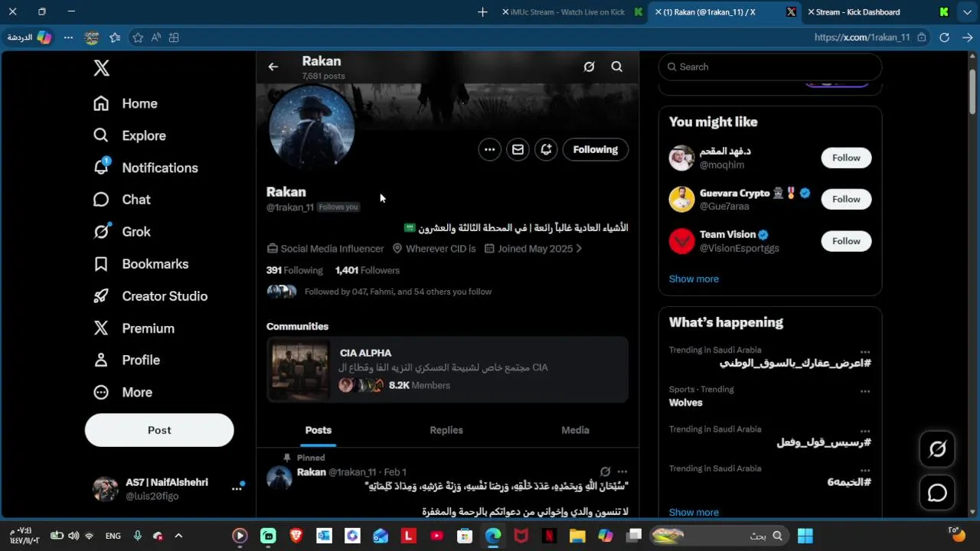Follow د.فهد المقحم (@moqhim)
980x551 pixels.
(x=846, y=158)
